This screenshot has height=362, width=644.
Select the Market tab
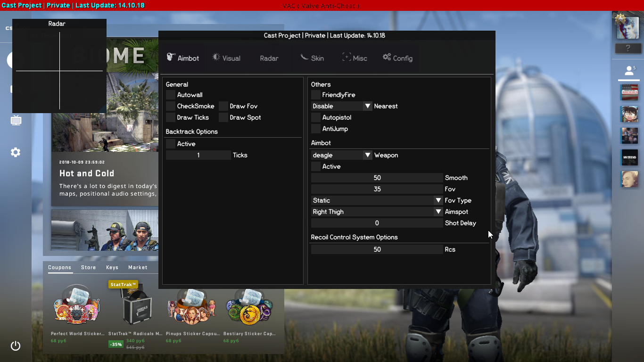pos(138,267)
